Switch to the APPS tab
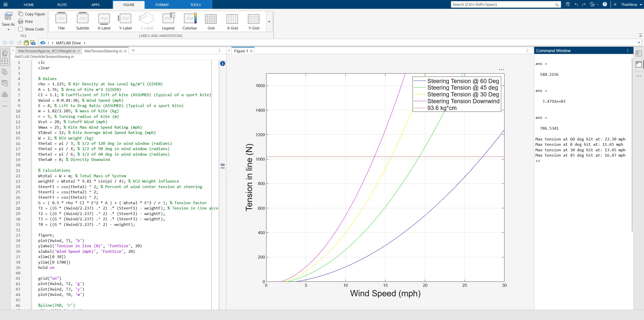Image resolution: width=644 pixels, height=320 pixels. pos(95,5)
